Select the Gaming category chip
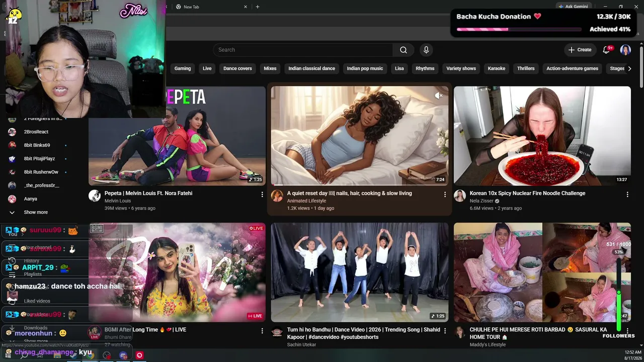Viewport: 644px width, 362px height. coord(183,68)
